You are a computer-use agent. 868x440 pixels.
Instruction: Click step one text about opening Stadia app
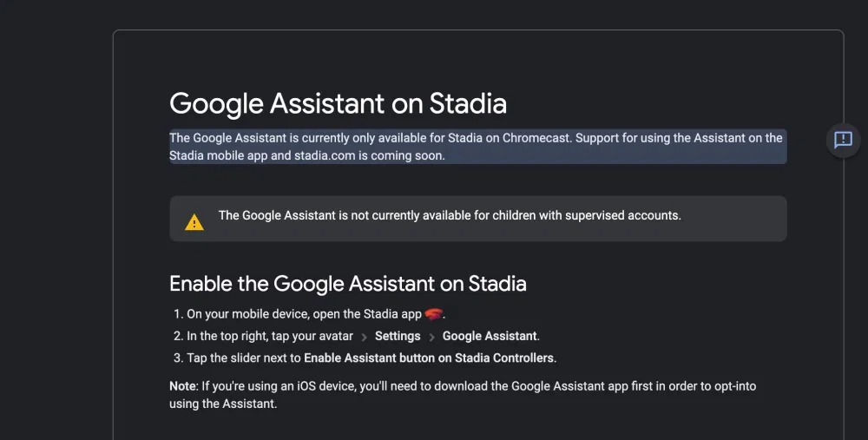click(304, 314)
